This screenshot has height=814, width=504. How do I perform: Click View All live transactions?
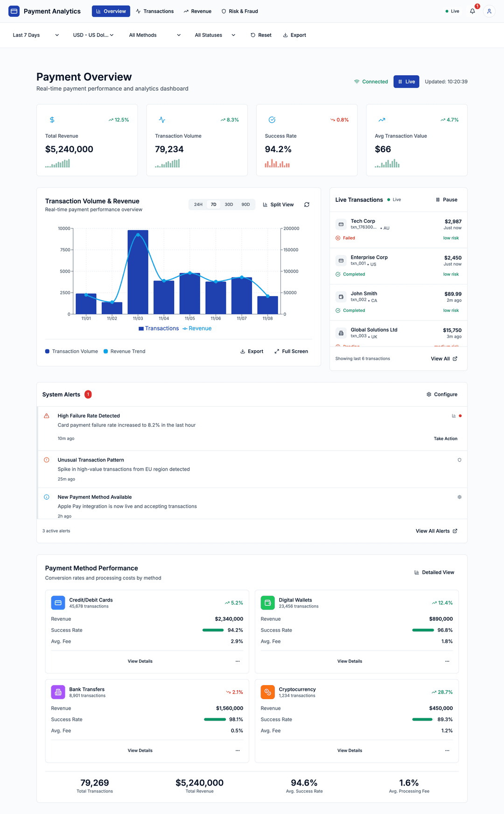(x=444, y=359)
